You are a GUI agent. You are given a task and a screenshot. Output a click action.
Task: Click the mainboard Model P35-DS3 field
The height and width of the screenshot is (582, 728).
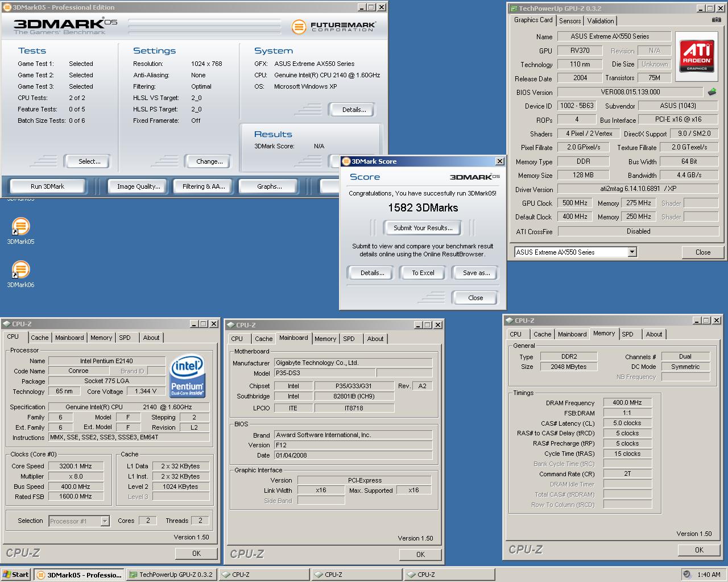coord(324,373)
